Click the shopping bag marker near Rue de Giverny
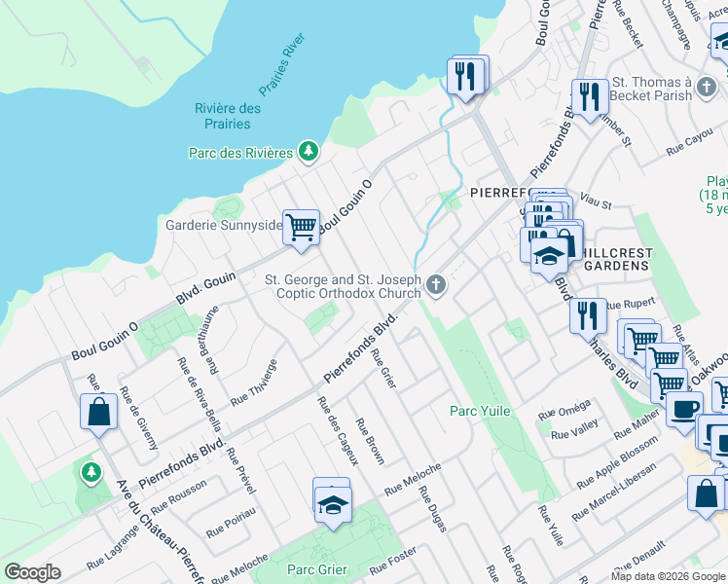The image size is (728, 584). (98, 413)
